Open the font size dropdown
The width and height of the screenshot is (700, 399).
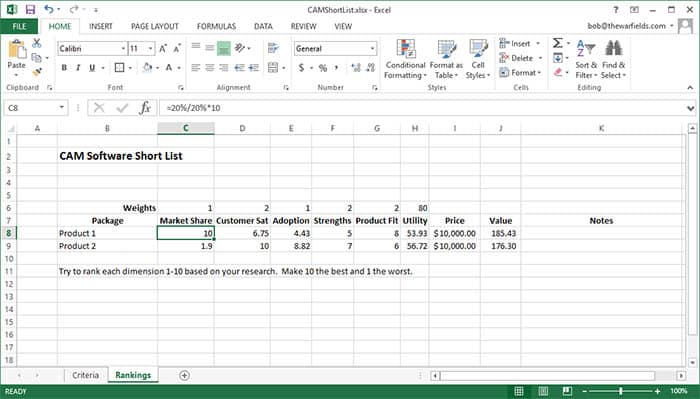click(151, 49)
